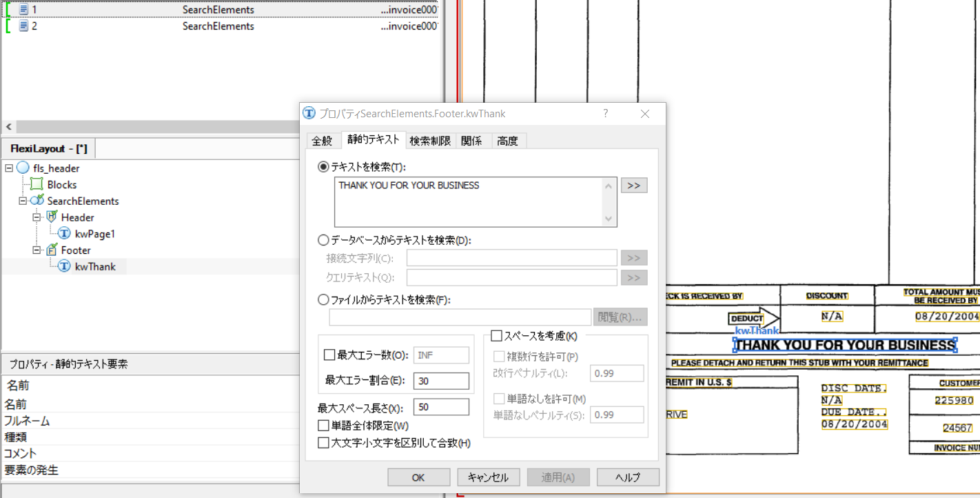Click the document icon in row 2
The width and height of the screenshot is (980, 498).
[x=23, y=26]
